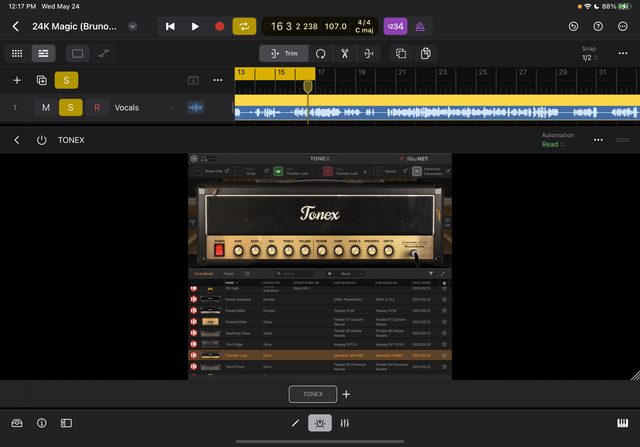Select the green AMP Thunder Luck module

pos(278,171)
